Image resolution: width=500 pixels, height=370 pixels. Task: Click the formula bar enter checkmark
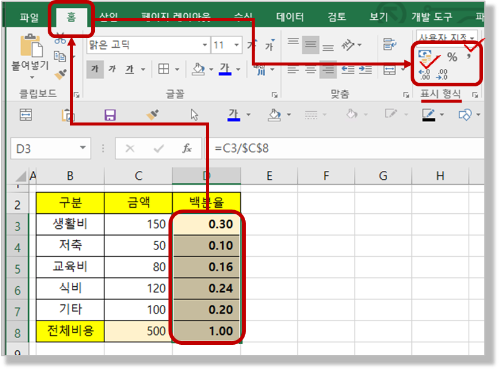(159, 148)
